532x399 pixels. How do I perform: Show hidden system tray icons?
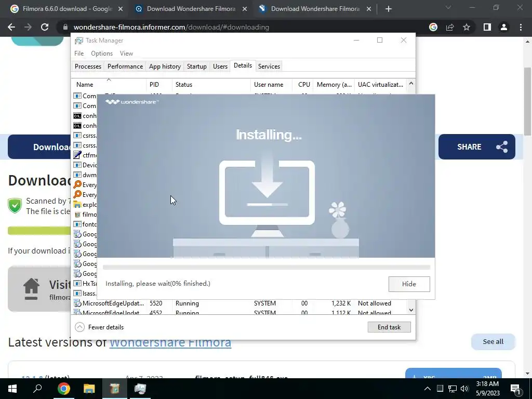pos(428,389)
